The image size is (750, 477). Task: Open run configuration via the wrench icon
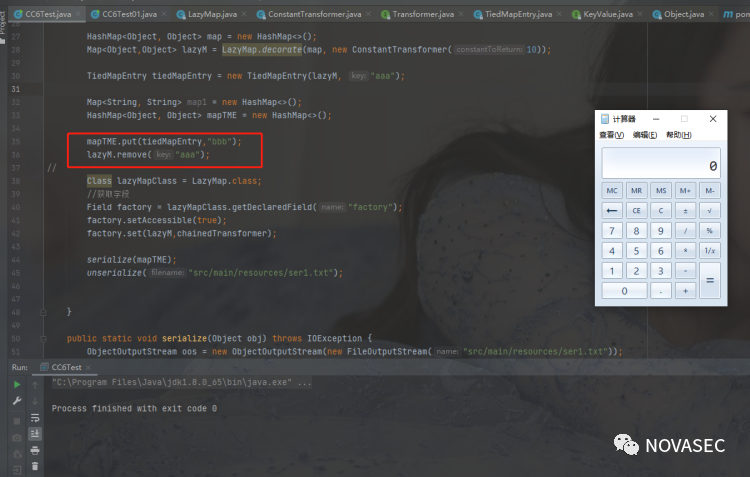click(x=17, y=401)
